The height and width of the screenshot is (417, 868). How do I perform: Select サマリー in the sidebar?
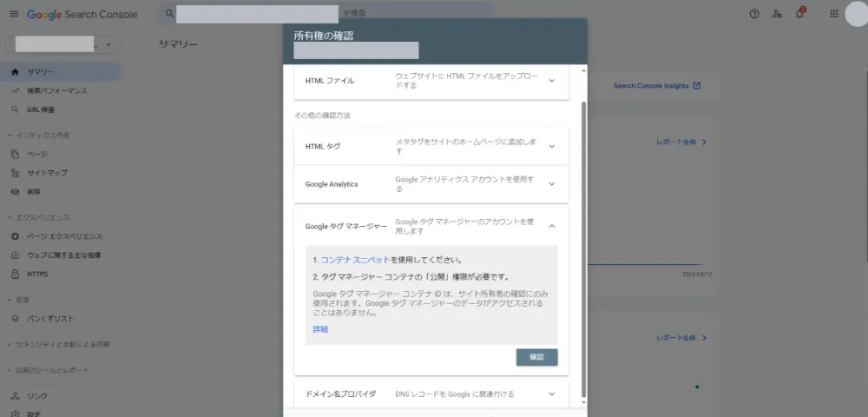point(61,72)
